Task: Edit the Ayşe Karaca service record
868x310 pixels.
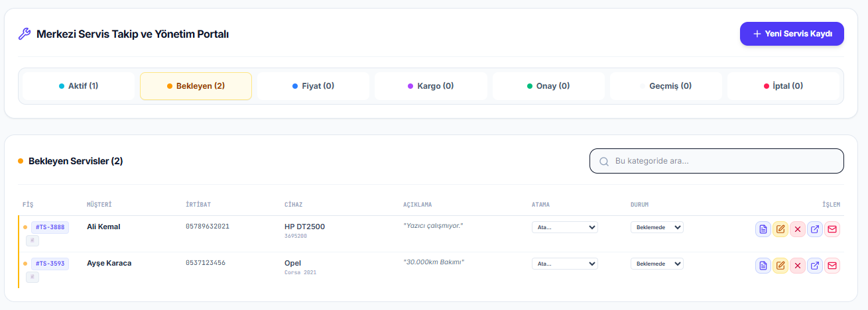Action: [780, 266]
